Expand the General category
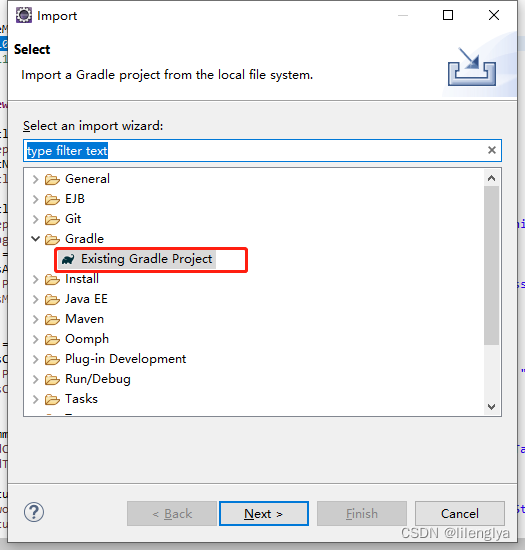525x550 pixels. coord(35,179)
